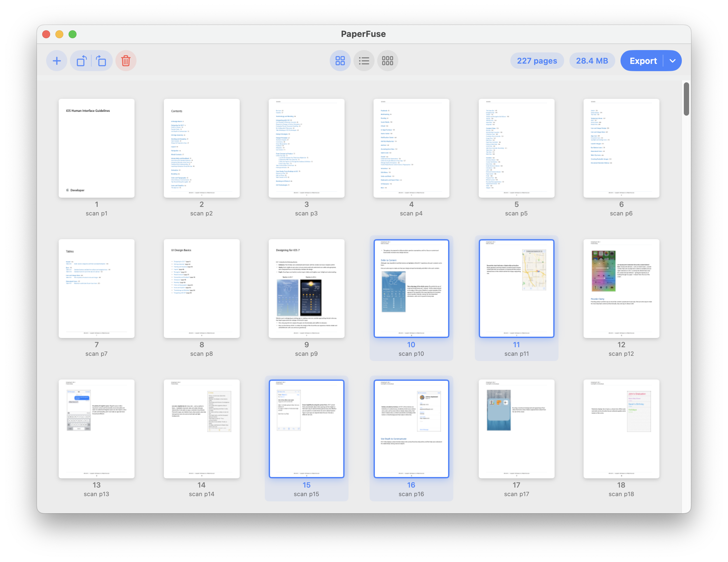The image size is (728, 562).
Task: Open the scan p12 color chart page
Action: [x=621, y=288]
